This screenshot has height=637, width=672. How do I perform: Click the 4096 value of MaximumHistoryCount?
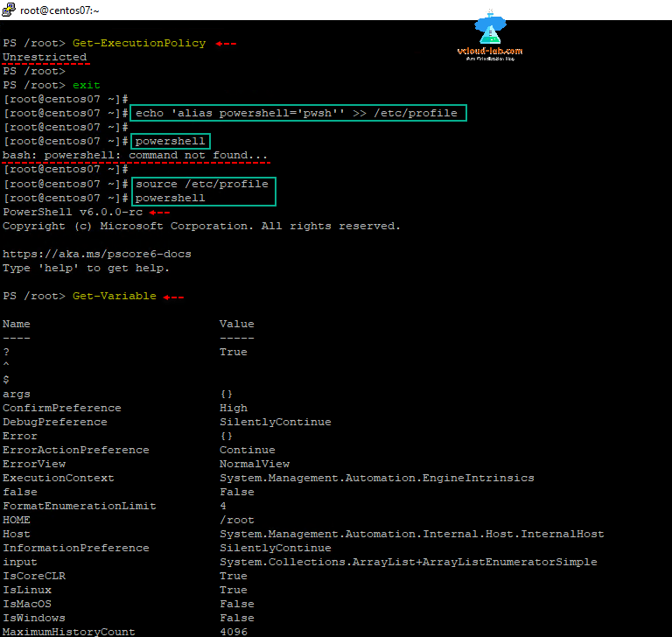(234, 632)
